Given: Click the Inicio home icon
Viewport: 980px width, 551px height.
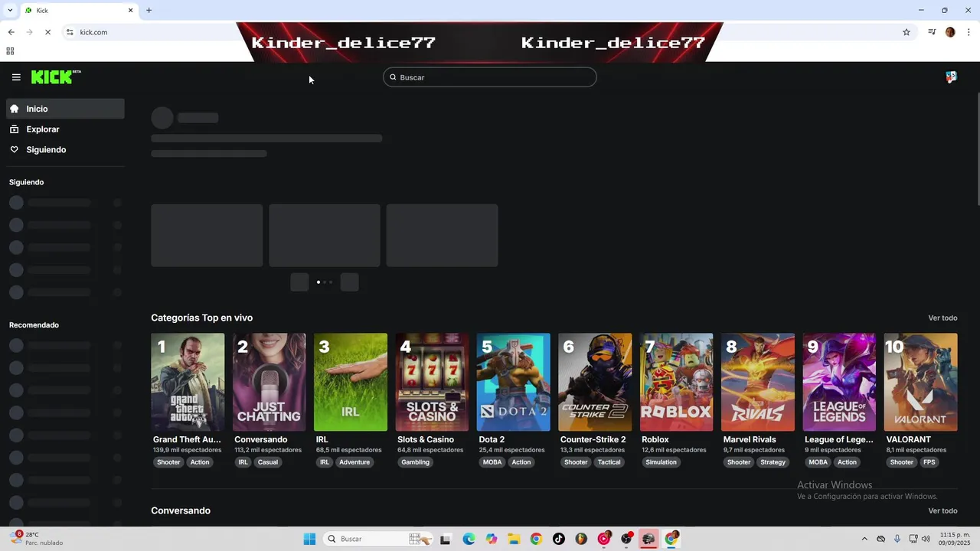Looking at the screenshot, I should pos(14,109).
